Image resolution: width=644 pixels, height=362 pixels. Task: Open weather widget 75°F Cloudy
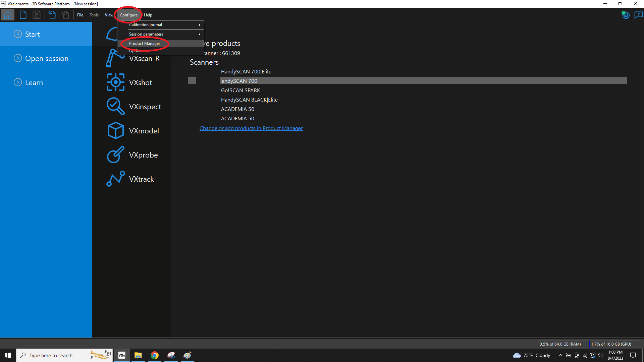click(532, 355)
